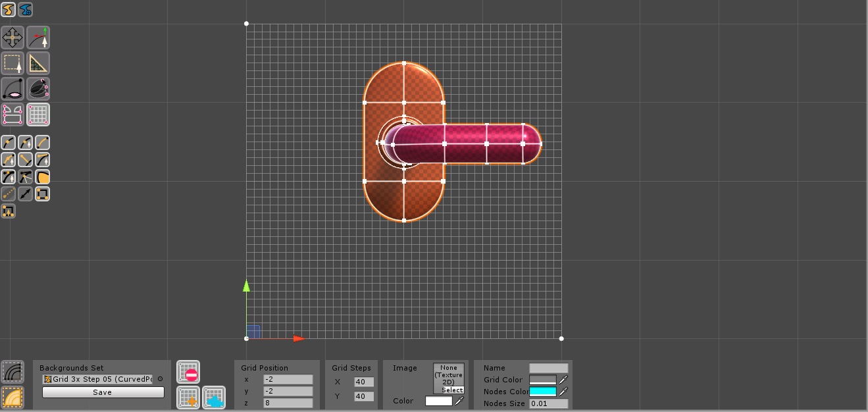Click the square with four corner nodes tool
This screenshot has width=868, height=412.
42,194
